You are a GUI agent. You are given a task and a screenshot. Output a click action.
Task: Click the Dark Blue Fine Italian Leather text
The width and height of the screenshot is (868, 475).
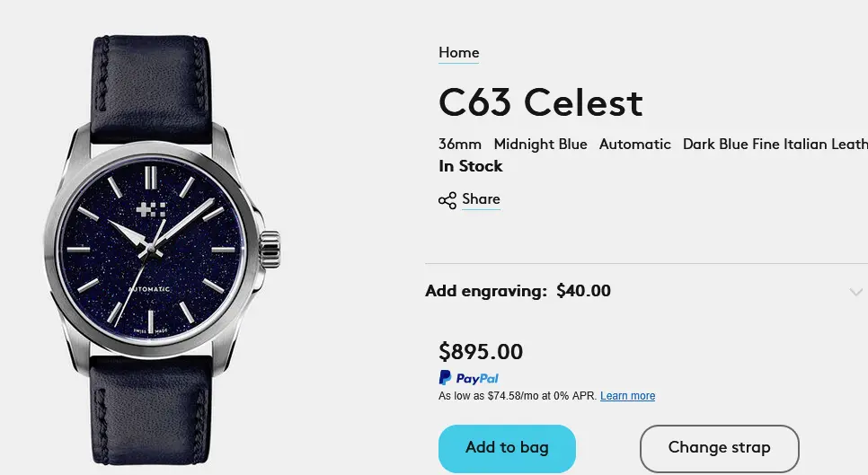[x=775, y=144]
